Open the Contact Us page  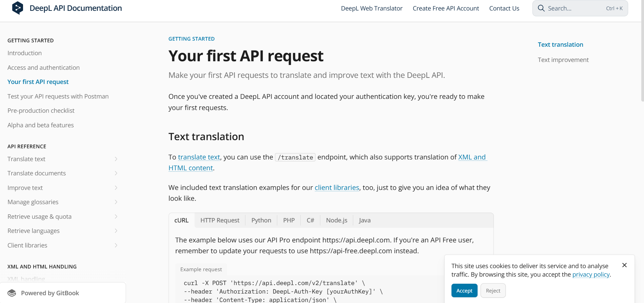504,8
